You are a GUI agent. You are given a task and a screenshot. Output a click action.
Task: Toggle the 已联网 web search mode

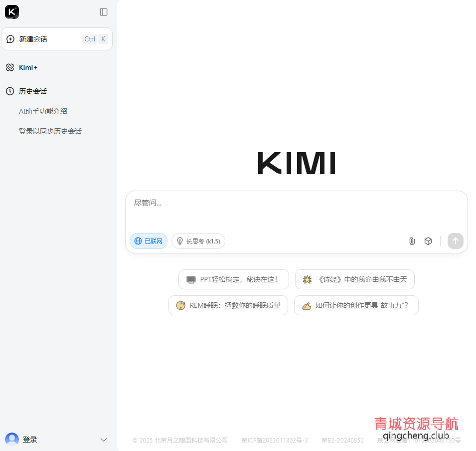point(148,241)
